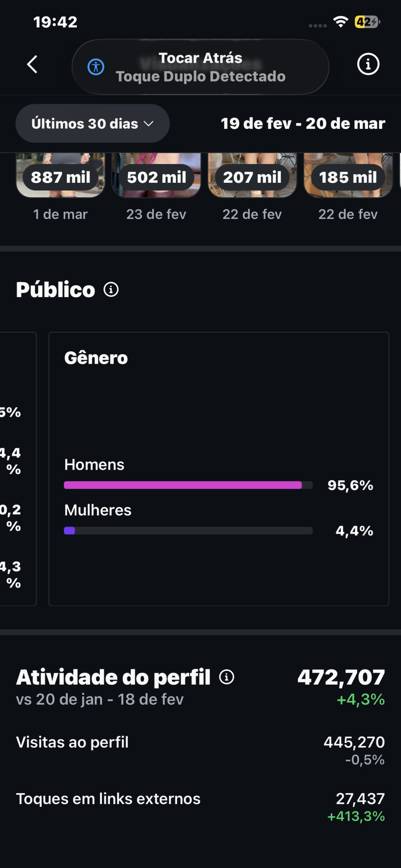
Task: Tap the battery indicator icon
Action: pos(367,22)
